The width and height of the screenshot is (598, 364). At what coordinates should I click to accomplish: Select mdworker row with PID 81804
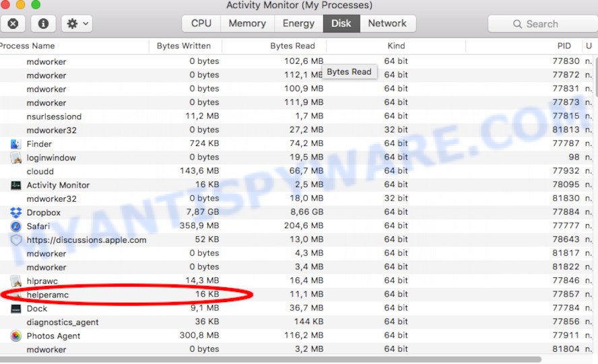click(x=298, y=349)
